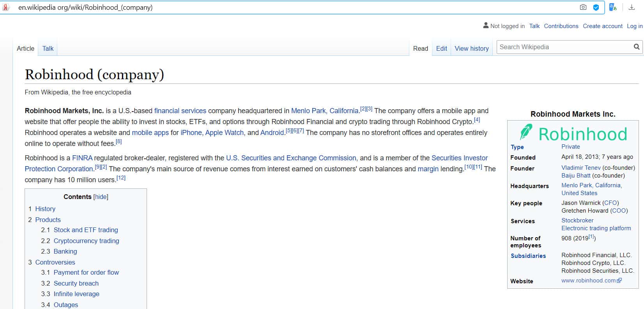Follow the Securities Investor Protection Corporation link
Viewport: 644px width, 309px height.
coord(256,163)
